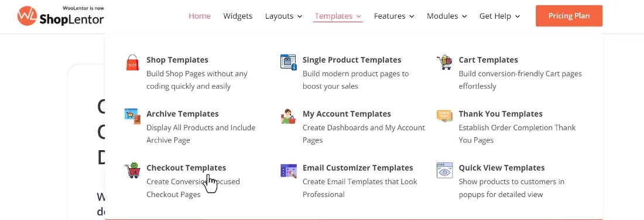Click the Checkout Templates cart icon

coord(132,170)
